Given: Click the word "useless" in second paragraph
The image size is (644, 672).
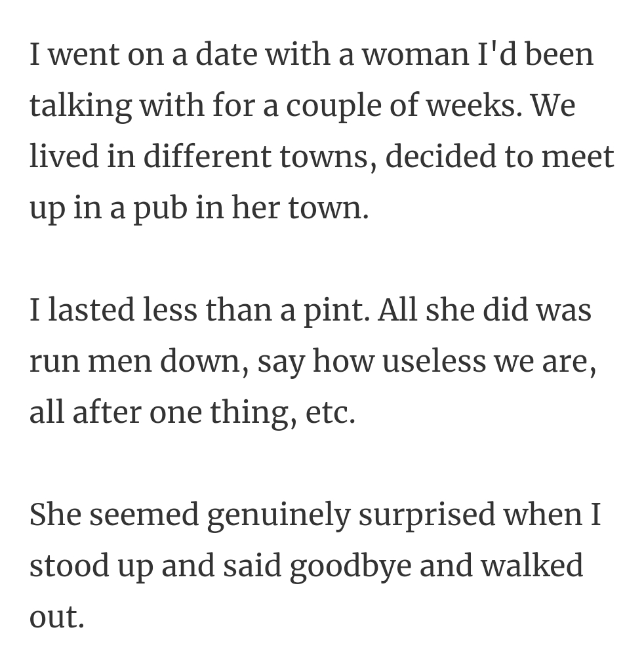Looking at the screenshot, I should pos(434,361).
